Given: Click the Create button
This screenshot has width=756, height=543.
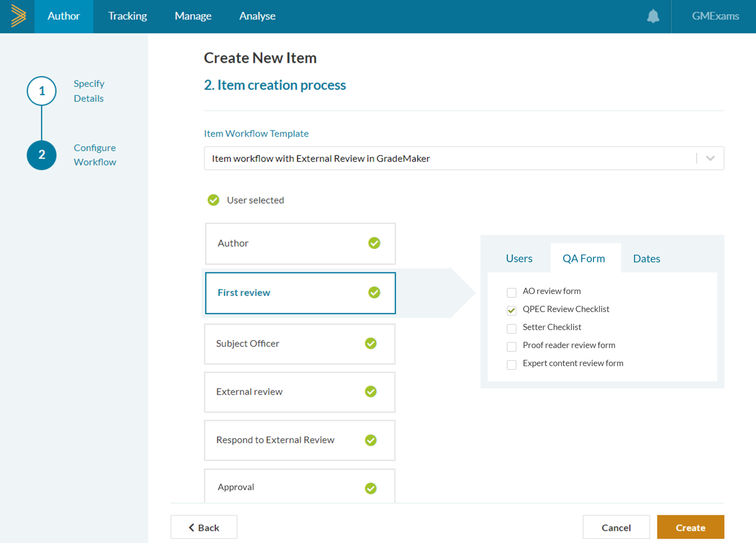Looking at the screenshot, I should [690, 527].
